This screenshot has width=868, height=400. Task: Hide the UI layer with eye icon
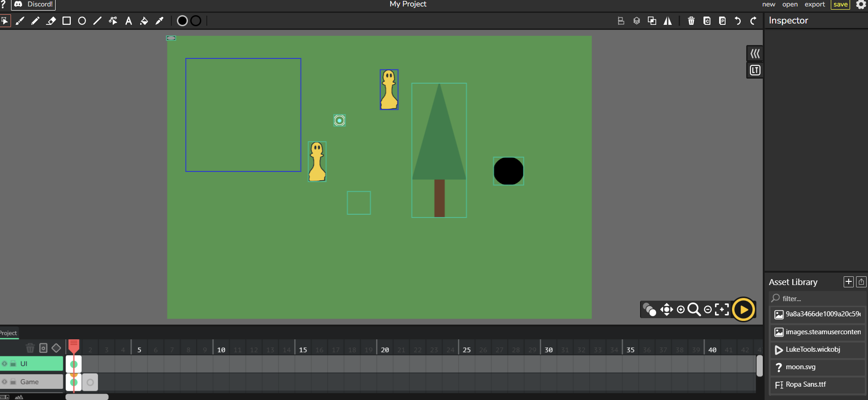point(5,364)
